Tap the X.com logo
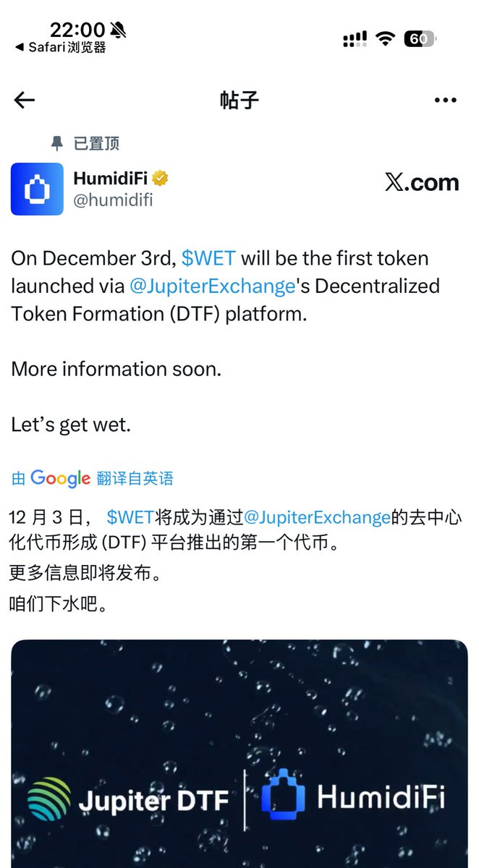Screen dimensions: 479x868 coord(422,182)
